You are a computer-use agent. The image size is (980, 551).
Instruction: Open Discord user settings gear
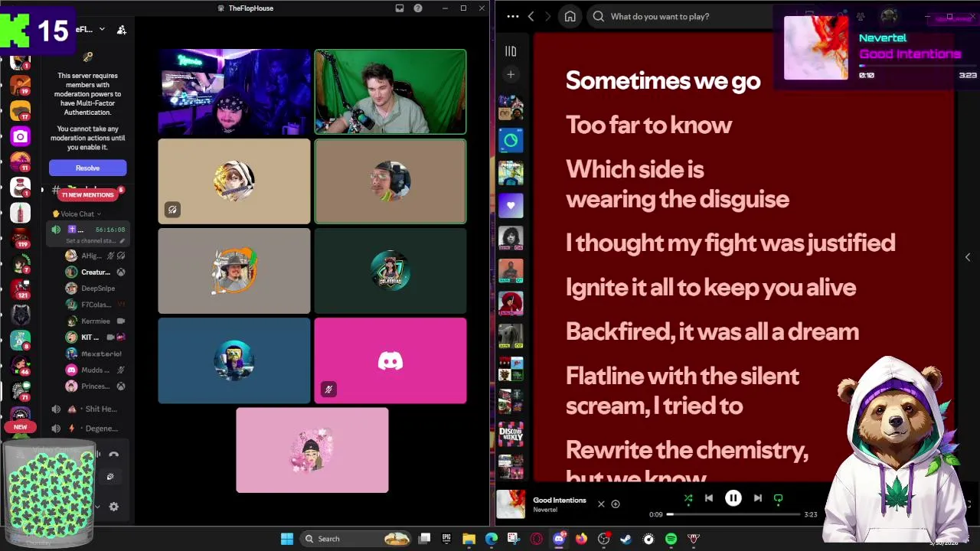pyautogui.click(x=114, y=507)
